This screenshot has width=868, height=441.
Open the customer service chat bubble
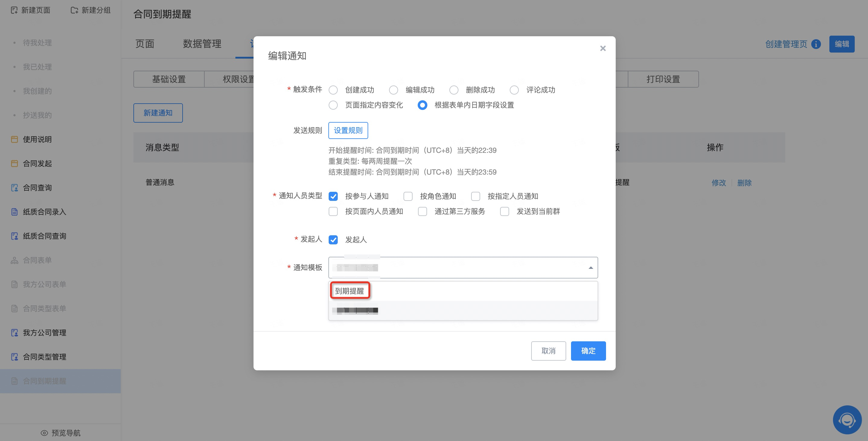pos(847,420)
